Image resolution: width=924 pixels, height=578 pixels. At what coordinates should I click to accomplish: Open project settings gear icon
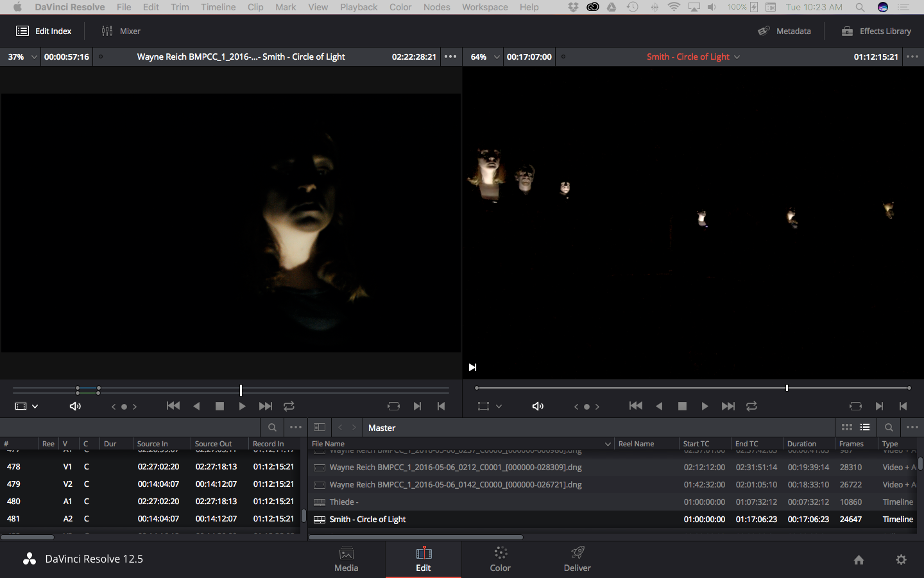(901, 559)
